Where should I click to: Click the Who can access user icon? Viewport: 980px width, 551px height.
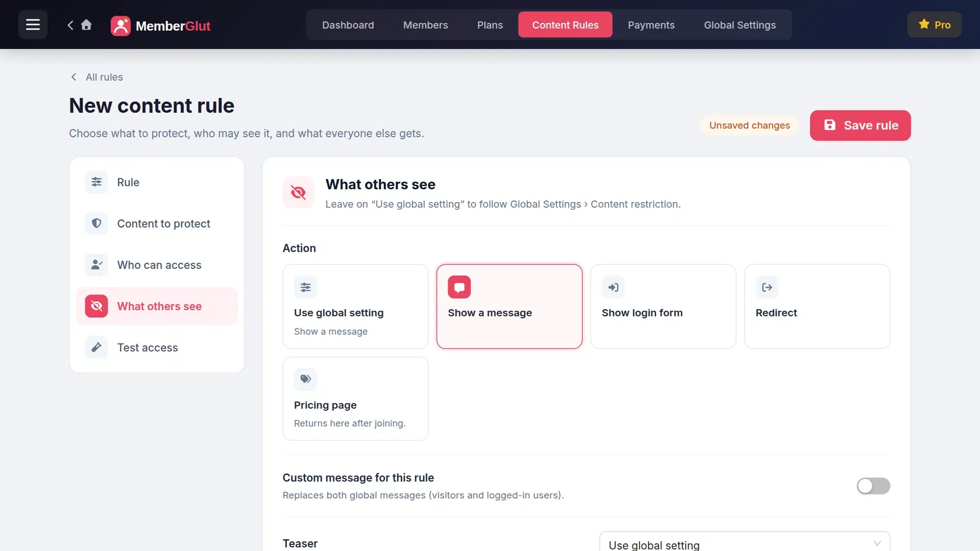pyautogui.click(x=96, y=265)
